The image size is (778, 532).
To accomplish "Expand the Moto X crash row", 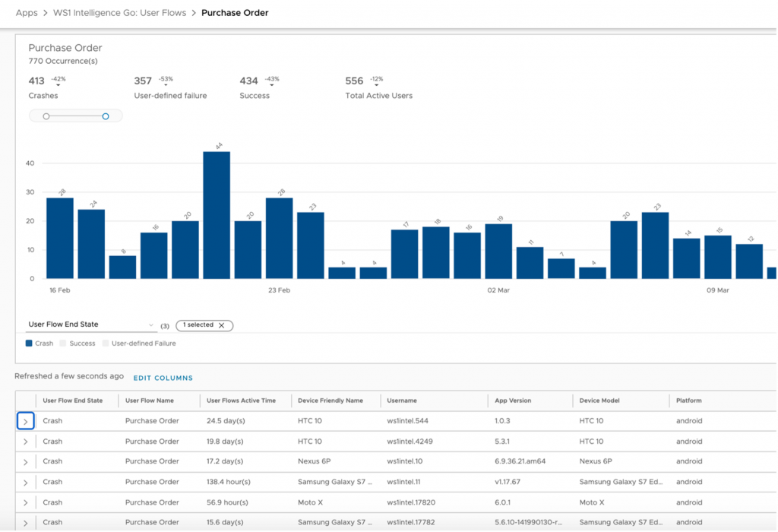I will click(x=25, y=502).
